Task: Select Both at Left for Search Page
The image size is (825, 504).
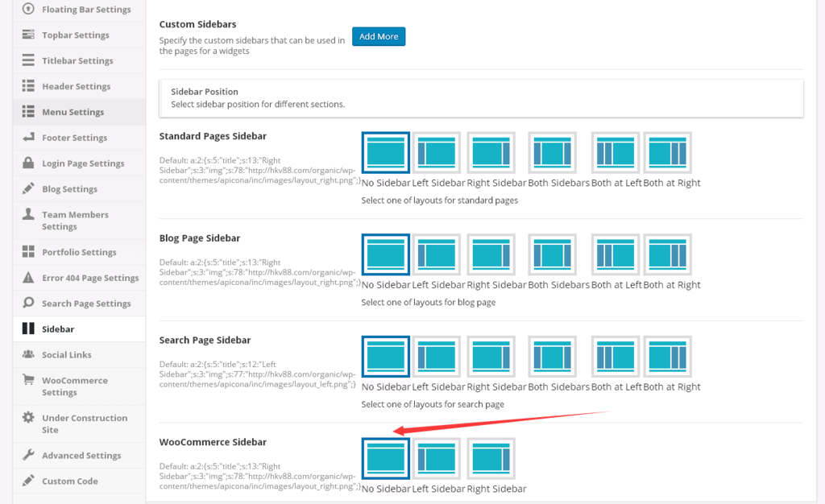Action: click(x=616, y=357)
